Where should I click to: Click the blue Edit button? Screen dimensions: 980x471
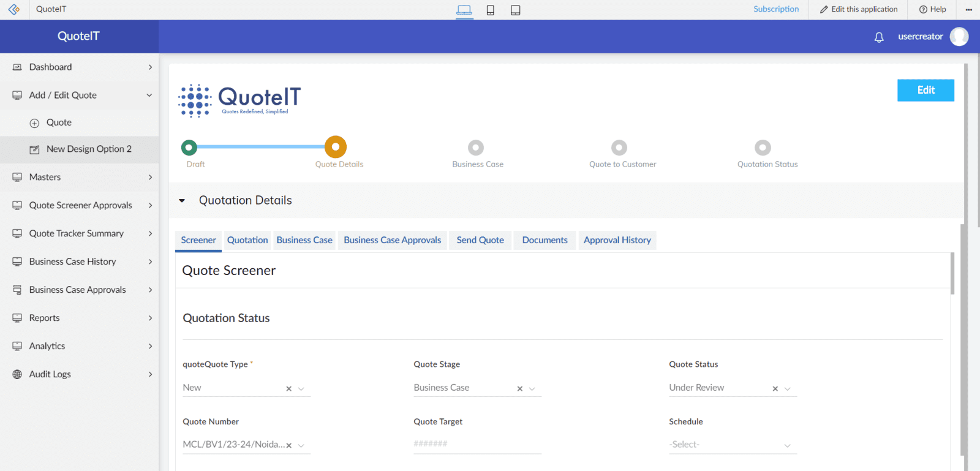pos(925,90)
